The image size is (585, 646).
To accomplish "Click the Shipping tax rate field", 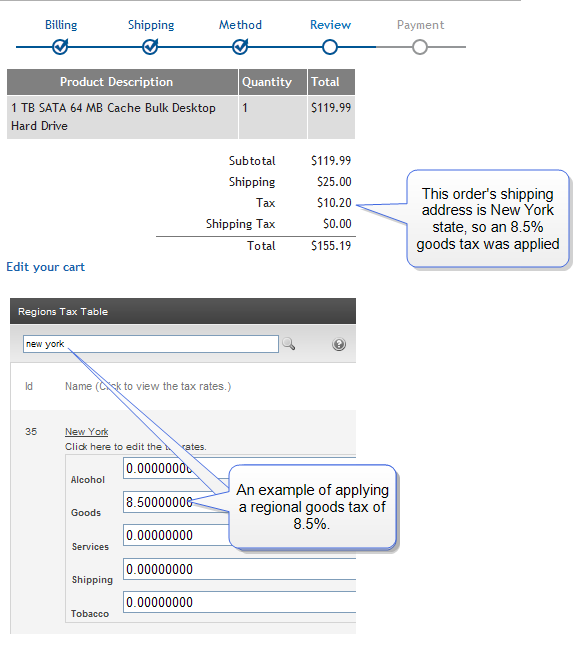I will [239, 569].
